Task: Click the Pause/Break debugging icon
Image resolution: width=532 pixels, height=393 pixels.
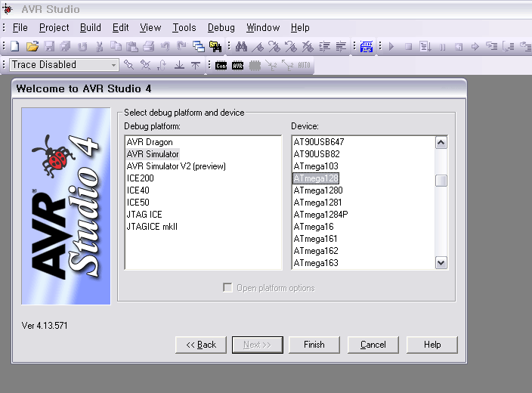Action: [442, 47]
